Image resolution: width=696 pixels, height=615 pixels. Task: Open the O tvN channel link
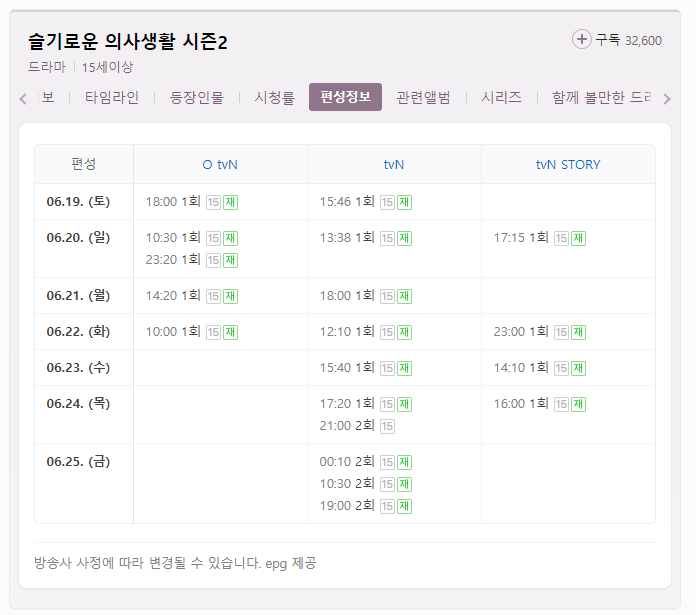[220, 165]
